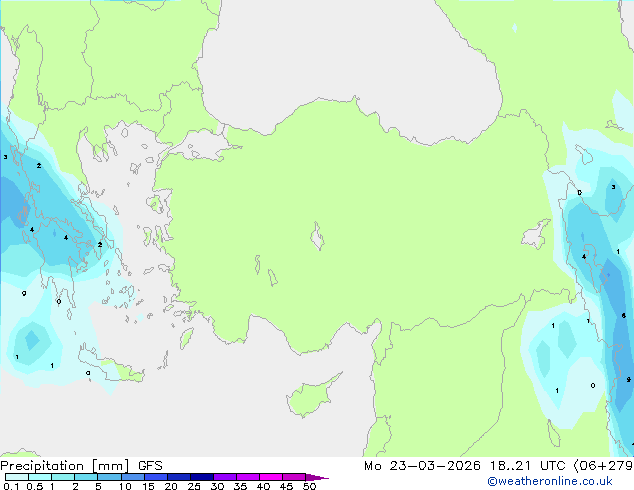Image resolution: width=634 pixels, height=490 pixels.
Task: Click the legend label "0.1"
Action: [x=11, y=486]
